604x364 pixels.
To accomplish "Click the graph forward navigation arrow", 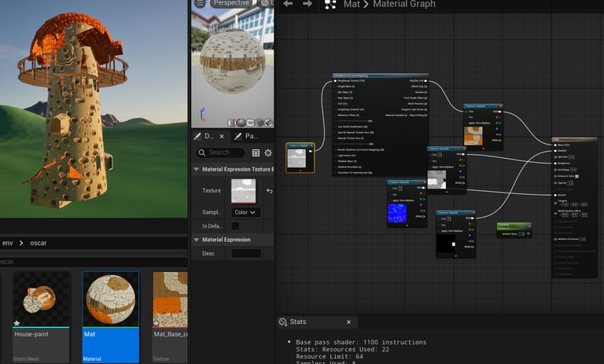I will [308, 4].
